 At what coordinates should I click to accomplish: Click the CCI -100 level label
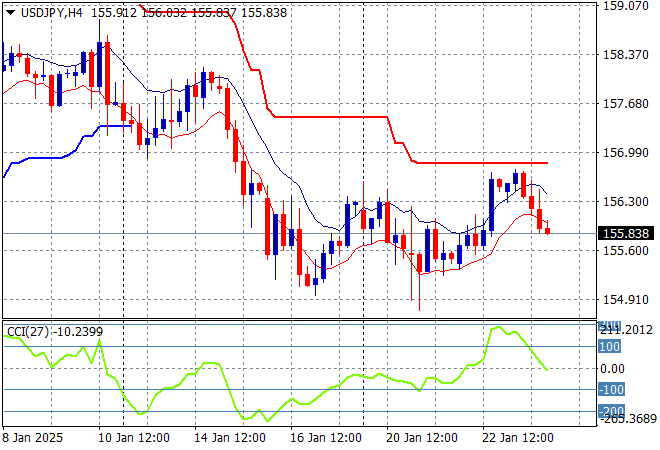(x=610, y=390)
